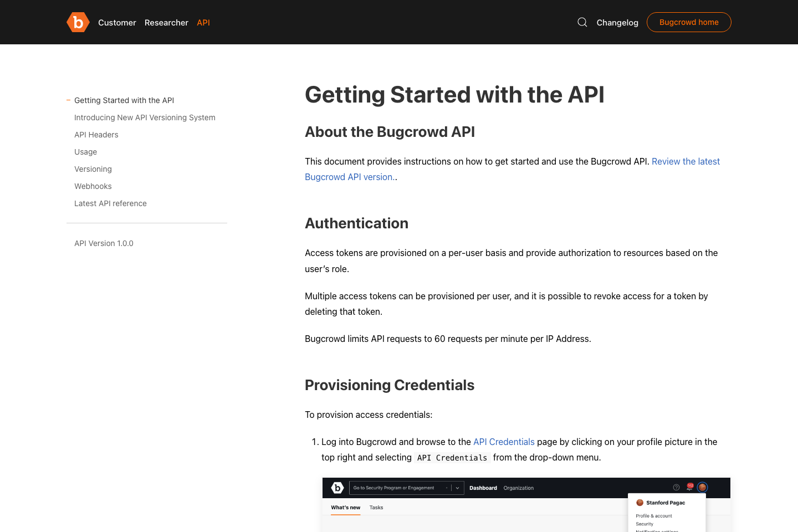Open the Researcher section in top menu
Screen dimensions: 798x532
coord(166,23)
